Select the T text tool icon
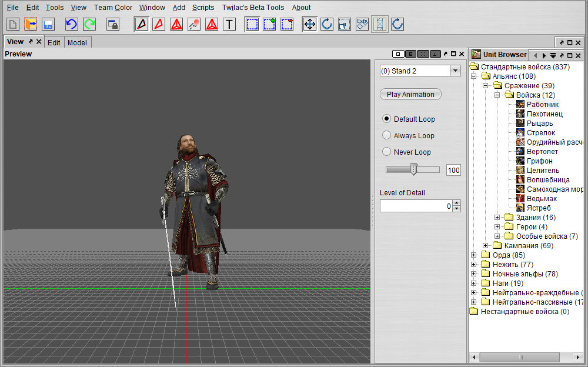 (229, 24)
